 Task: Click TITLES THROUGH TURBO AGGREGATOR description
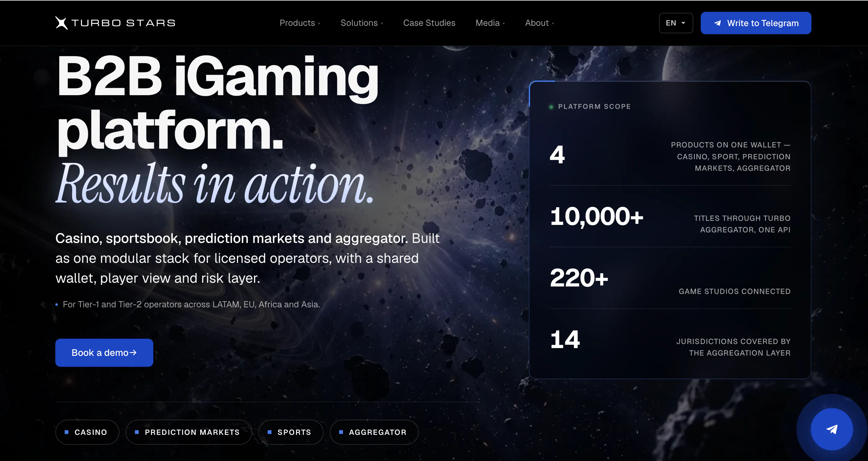[742, 224]
